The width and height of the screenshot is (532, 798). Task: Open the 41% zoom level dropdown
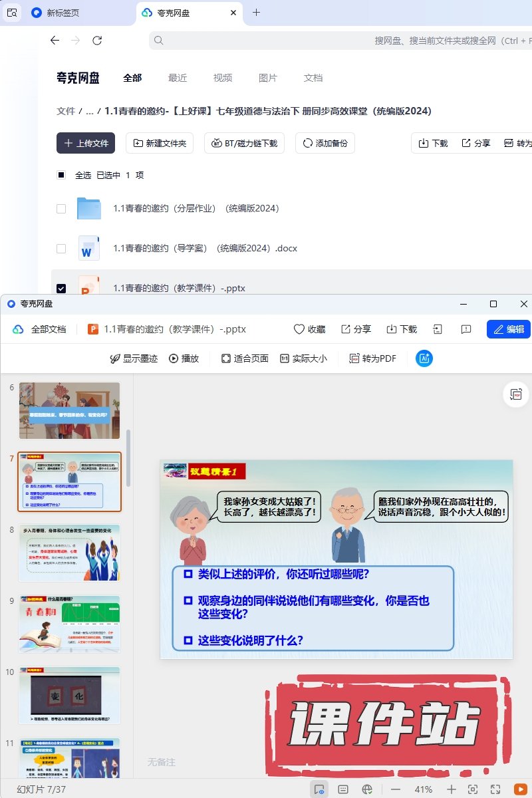click(x=424, y=789)
